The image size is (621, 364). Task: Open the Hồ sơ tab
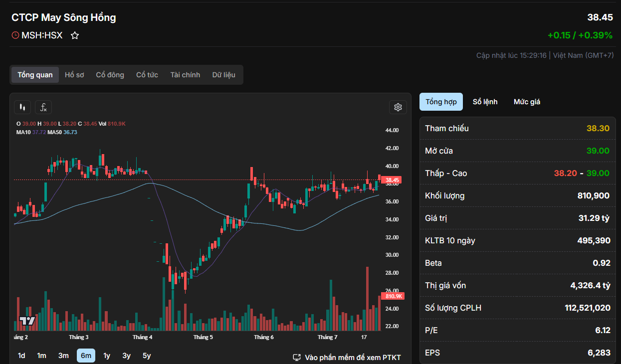click(x=74, y=75)
